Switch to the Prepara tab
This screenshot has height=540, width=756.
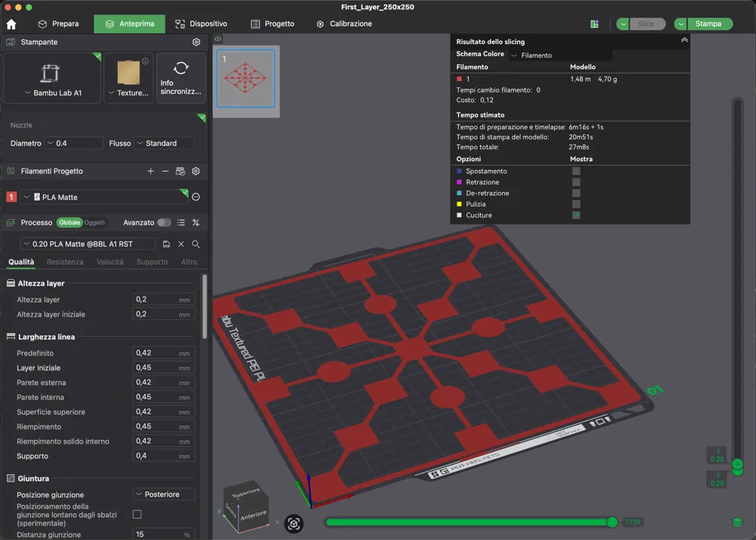pos(58,24)
